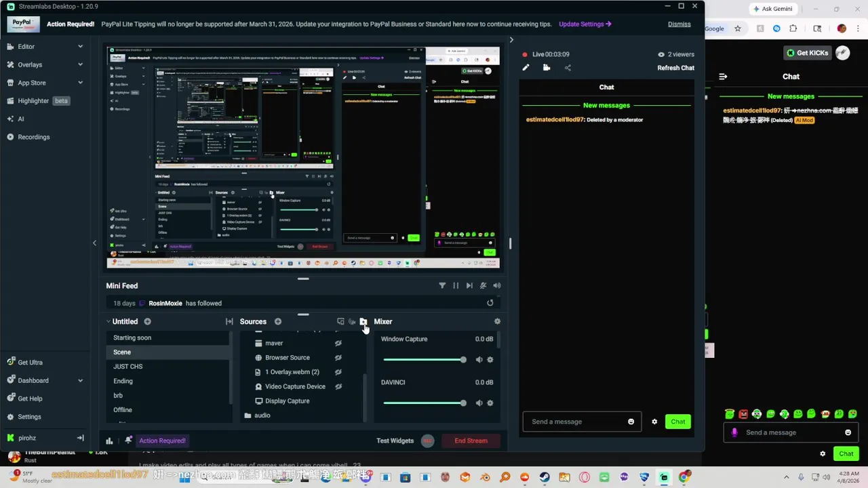Screen dimensions: 868x488
Task: Open App Store in sidebar
Action: pyautogui.click(x=31, y=83)
